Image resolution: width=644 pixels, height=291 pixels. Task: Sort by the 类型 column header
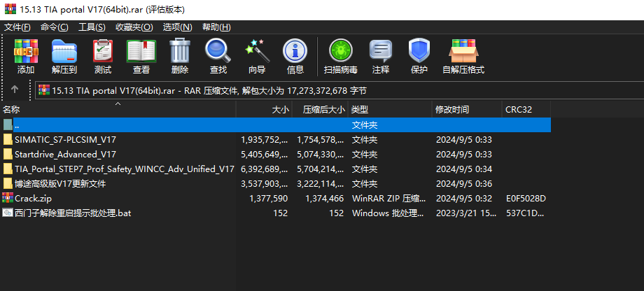390,110
